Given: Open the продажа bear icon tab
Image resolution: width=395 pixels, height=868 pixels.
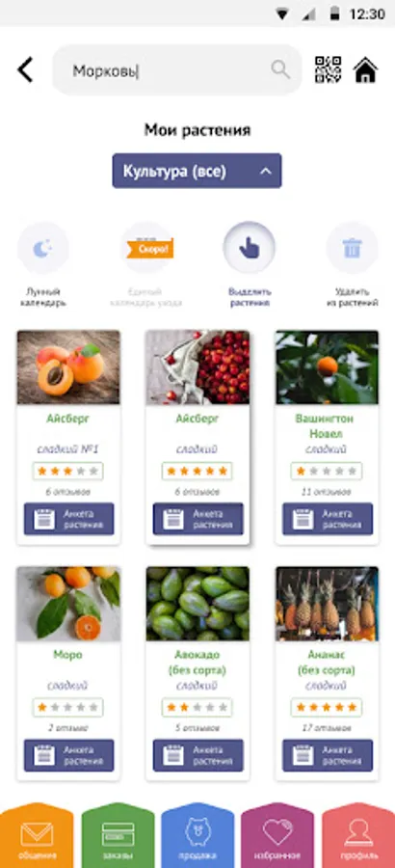Looking at the screenshot, I should tap(197, 835).
